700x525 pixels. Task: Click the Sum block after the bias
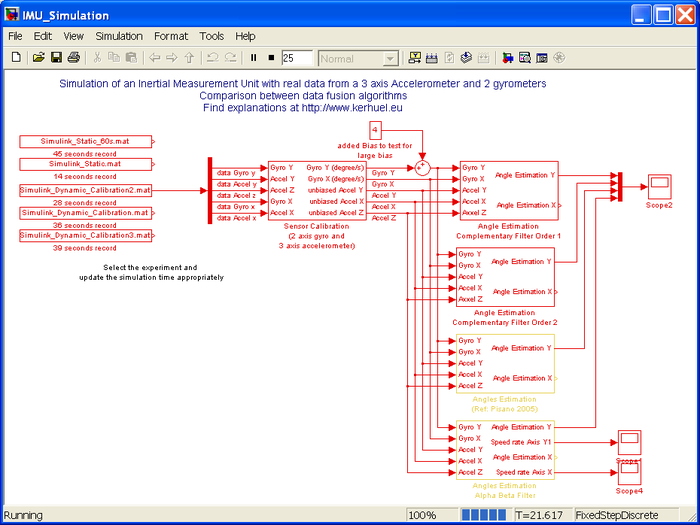[x=422, y=168]
